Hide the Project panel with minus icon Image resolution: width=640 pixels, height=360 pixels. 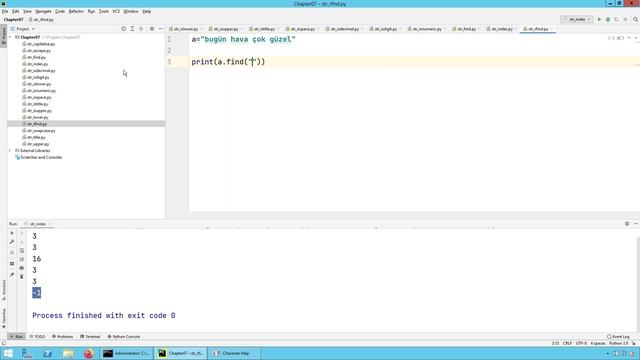(160, 29)
